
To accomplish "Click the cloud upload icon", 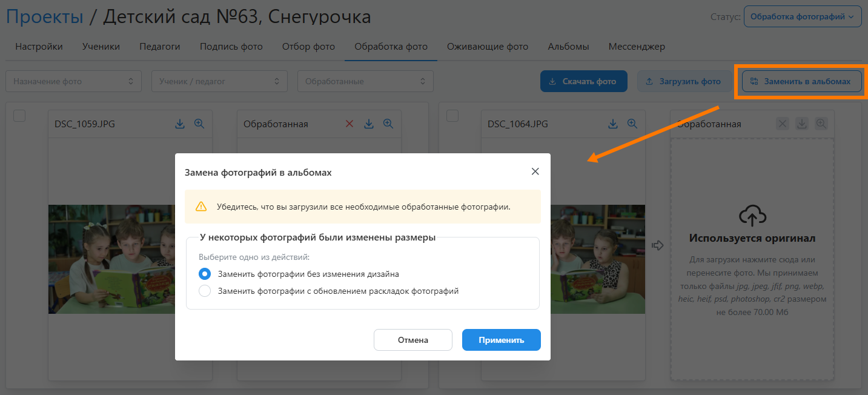I will (752, 215).
